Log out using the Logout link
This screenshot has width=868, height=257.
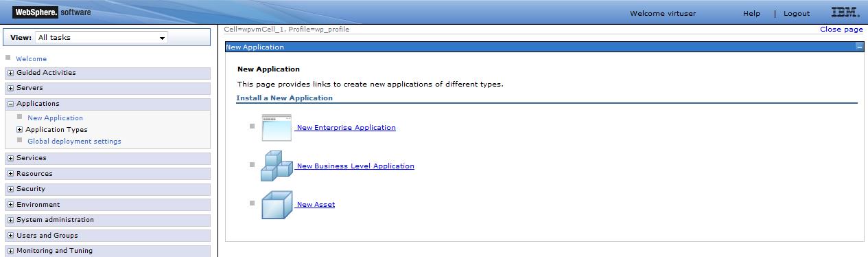797,14
